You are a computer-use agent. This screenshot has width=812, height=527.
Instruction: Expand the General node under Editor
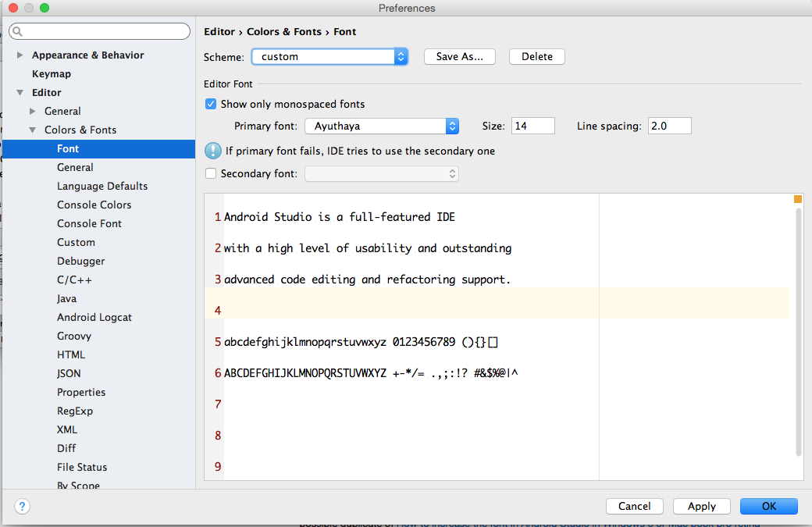pos(33,112)
